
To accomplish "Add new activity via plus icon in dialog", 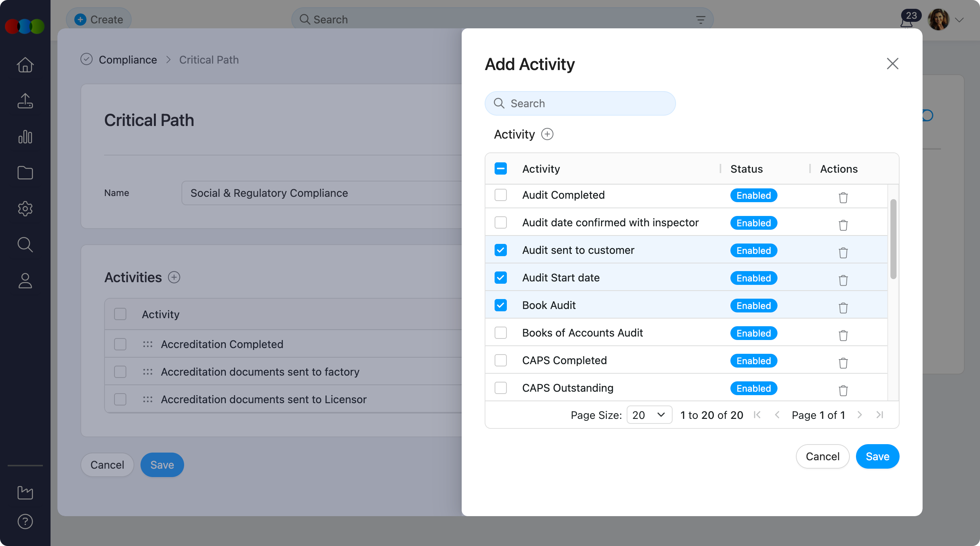I will point(547,134).
